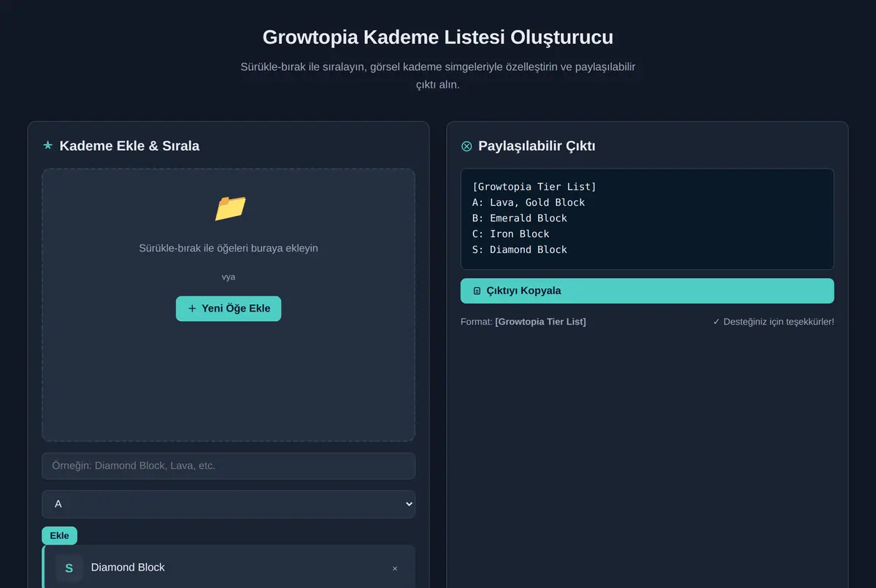Click the star icon beside Kademe Ekle & Sırala
Viewport: 876px width, 588px height.
pyautogui.click(x=48, y=145)
